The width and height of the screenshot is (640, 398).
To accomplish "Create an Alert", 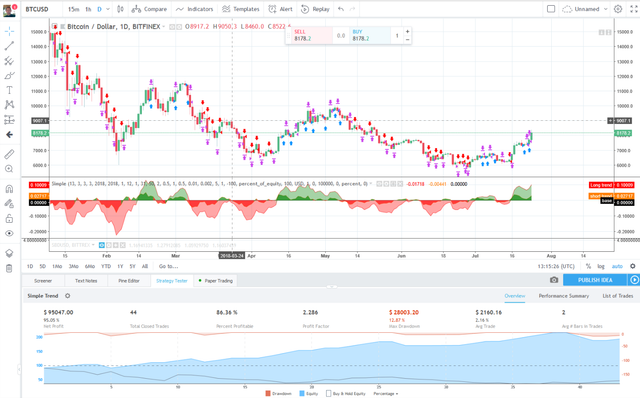I will pyautogui.click(x=280, y=9).
